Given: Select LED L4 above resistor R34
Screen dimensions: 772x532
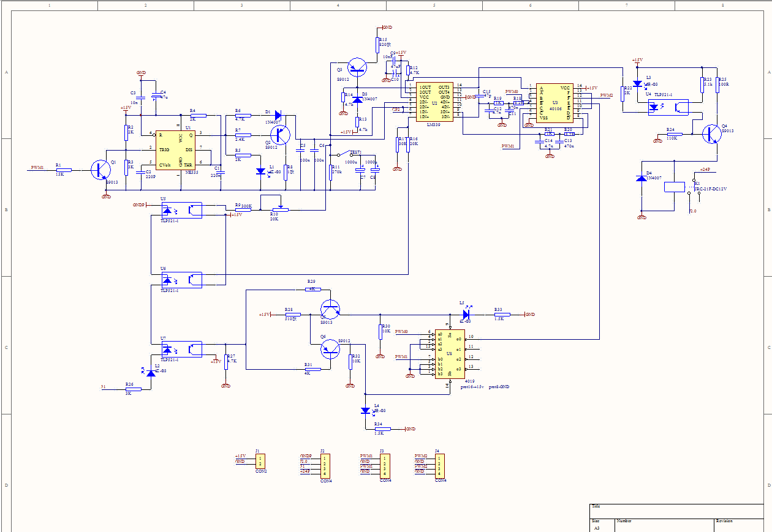Looking at the screenshot, I should pos(366,410).
